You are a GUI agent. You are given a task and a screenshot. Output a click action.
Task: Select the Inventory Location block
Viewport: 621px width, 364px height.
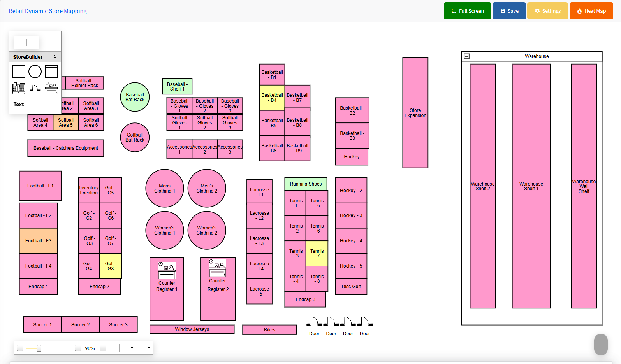click(x=89, y=190)
